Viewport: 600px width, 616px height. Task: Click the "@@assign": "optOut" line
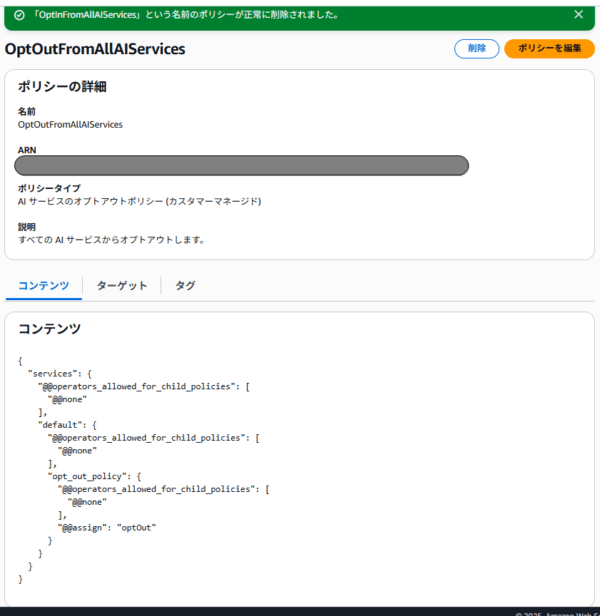tap(108, 528)
